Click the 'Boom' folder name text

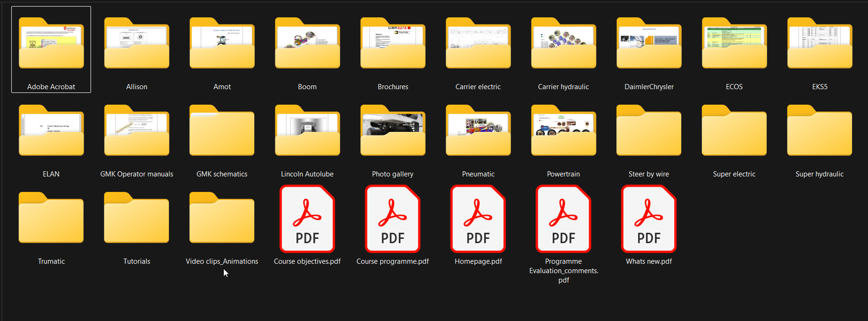307,87
